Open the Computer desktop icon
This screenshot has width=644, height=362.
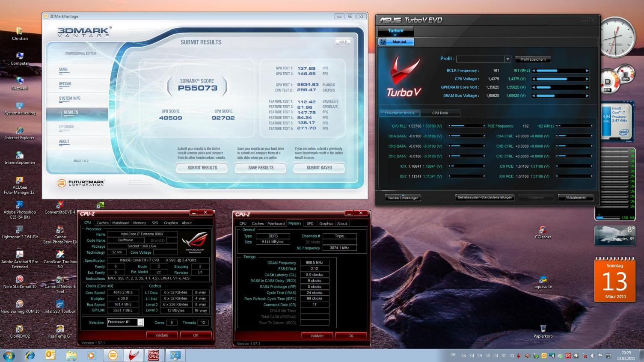[x=20, y=59]
